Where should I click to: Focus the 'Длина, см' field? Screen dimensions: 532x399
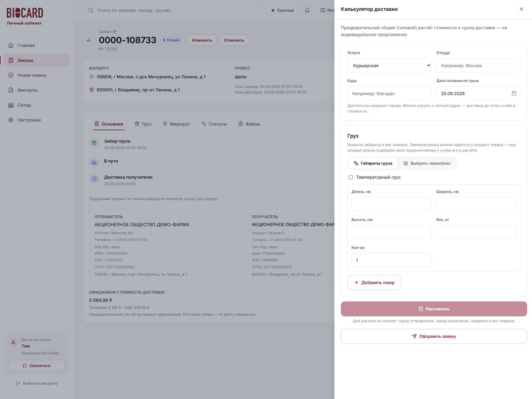391,204
